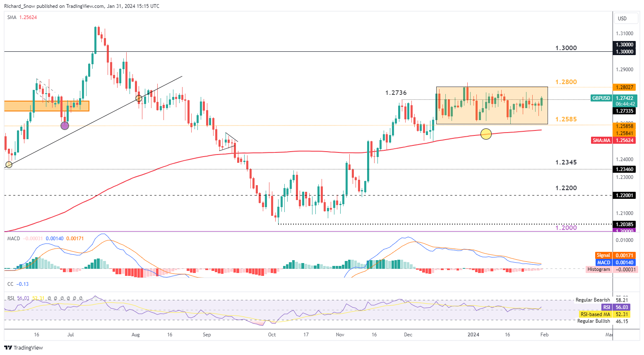Click the Dec label on time axis
This screenshot has width=644, height=355.
click(x=408, y=334)
